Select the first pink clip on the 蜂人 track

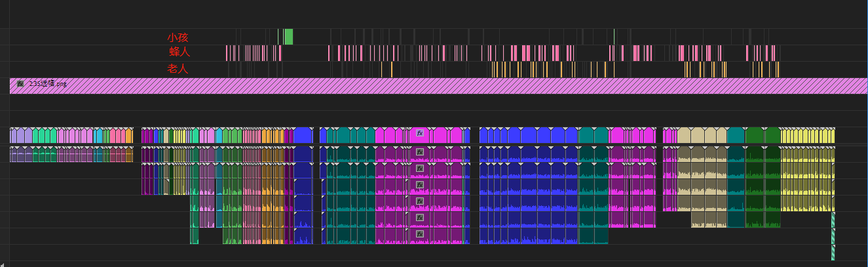(227, 53)
